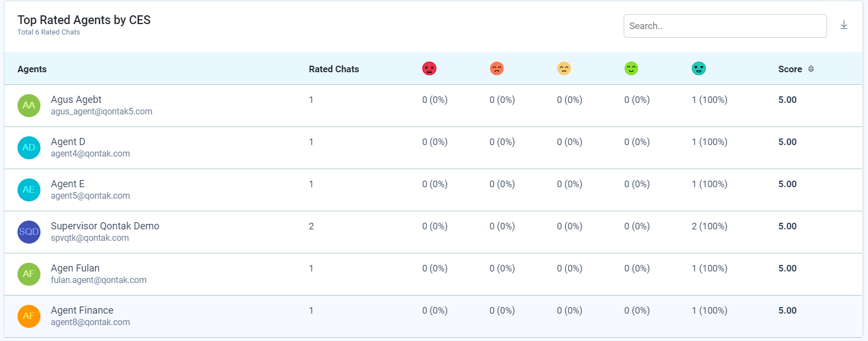Click the Agents column header

pos(32,69)
